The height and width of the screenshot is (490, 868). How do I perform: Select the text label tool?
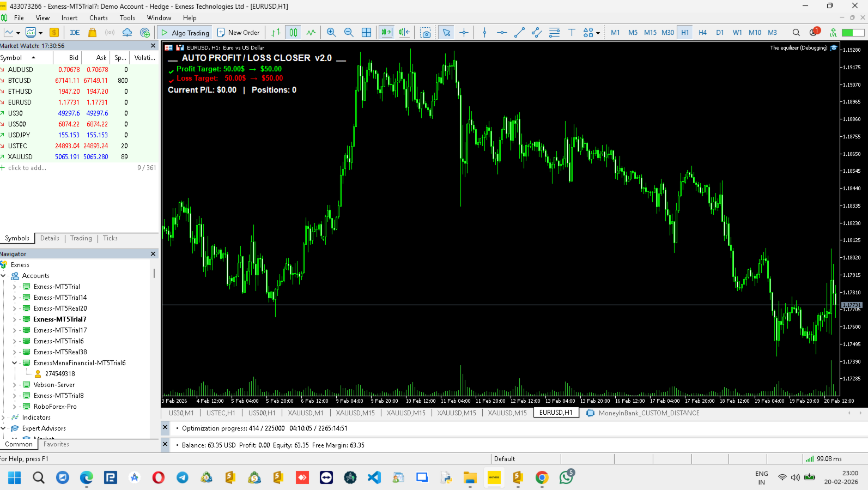coord(572,33)
